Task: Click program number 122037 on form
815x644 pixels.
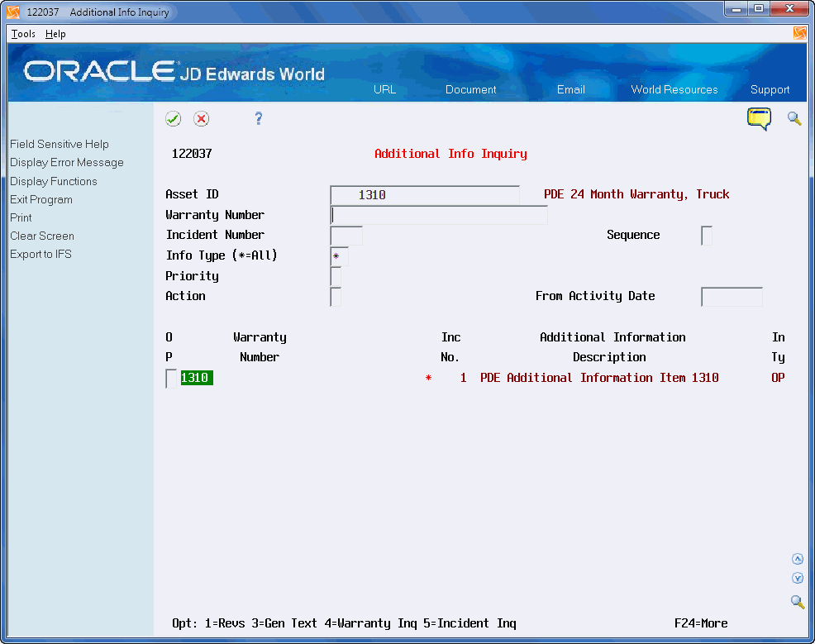Action: pos(192,154)
